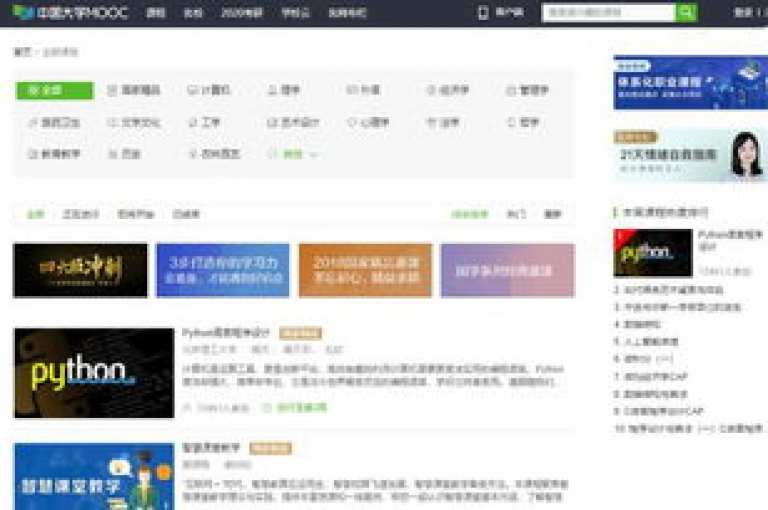768x510 pixels.
Task: Select the 教育教学 category
Action: tap(54, 154)
